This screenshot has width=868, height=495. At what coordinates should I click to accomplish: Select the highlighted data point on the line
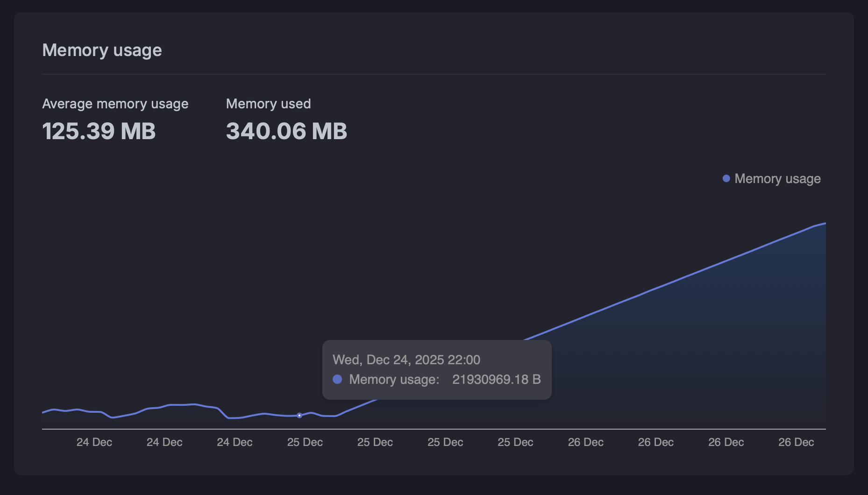point(299,415)
